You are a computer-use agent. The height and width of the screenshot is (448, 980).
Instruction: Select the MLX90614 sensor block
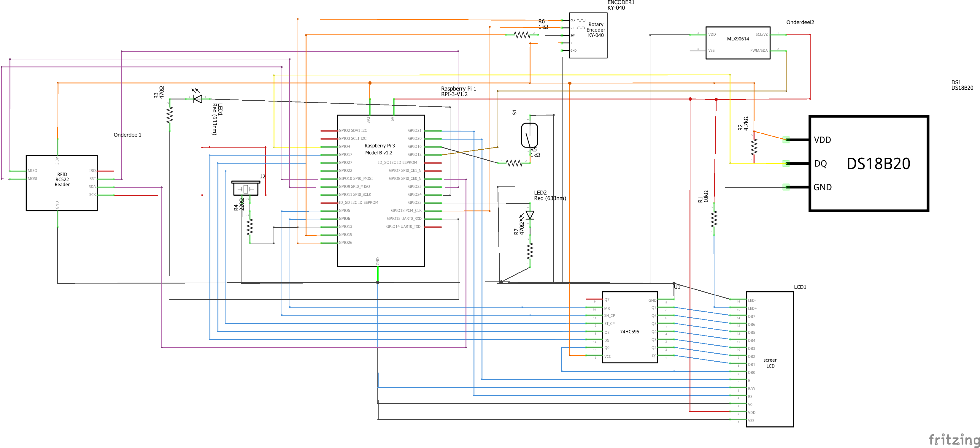pos(738,43)
